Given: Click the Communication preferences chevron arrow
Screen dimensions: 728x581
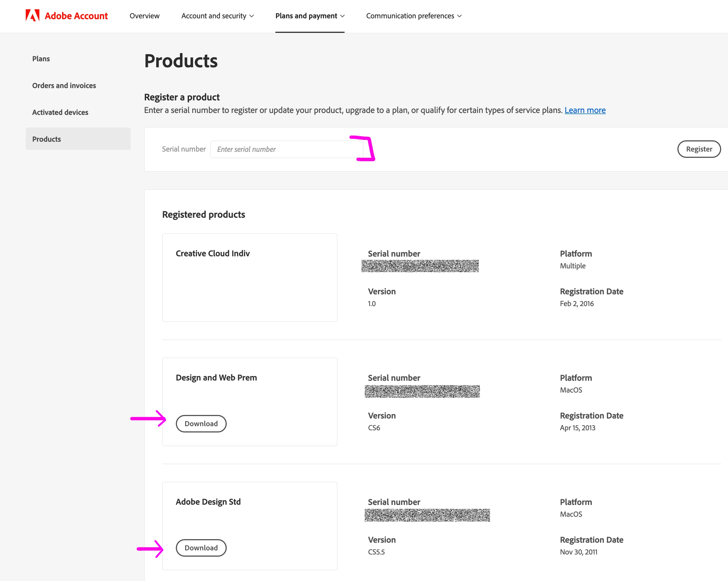Looking at the screenshot, I should pyautogui.click(x=459, y=16).
